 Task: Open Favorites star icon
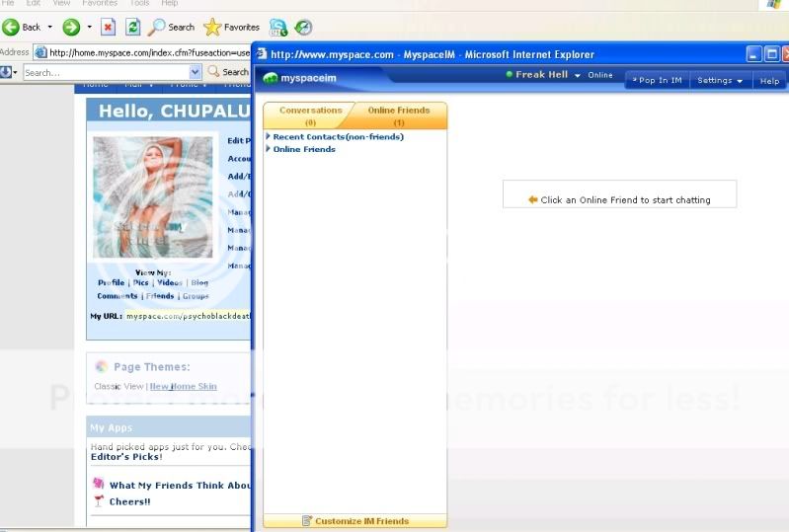212,28
